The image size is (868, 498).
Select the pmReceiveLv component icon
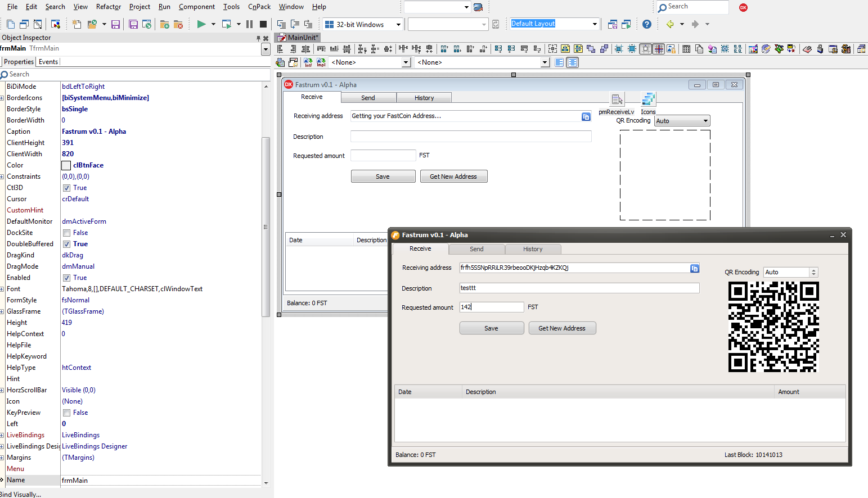point(617,99)
